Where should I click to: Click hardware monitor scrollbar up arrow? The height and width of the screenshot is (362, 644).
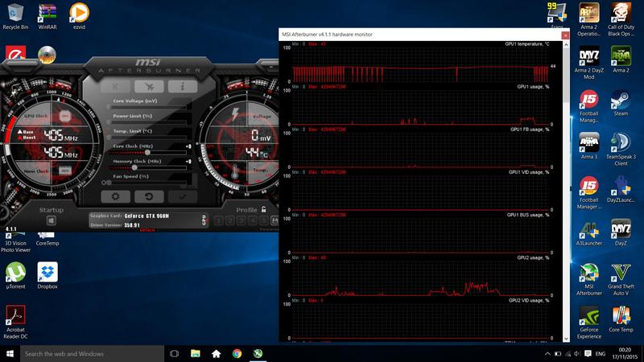(566, 44)
